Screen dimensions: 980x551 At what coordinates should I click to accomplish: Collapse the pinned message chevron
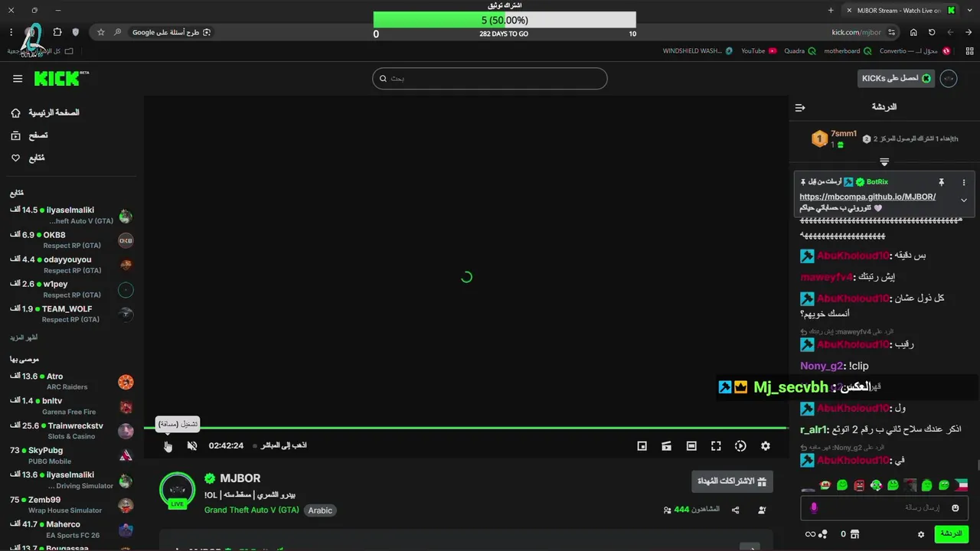click(x=964, y=200)
